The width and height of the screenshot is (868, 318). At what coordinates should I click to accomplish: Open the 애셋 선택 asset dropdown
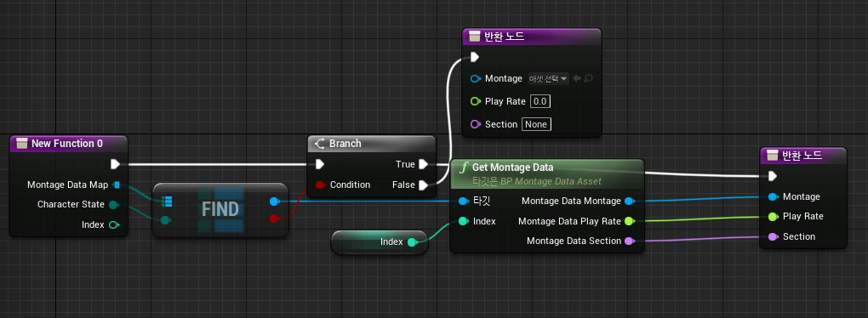[549, 78]
